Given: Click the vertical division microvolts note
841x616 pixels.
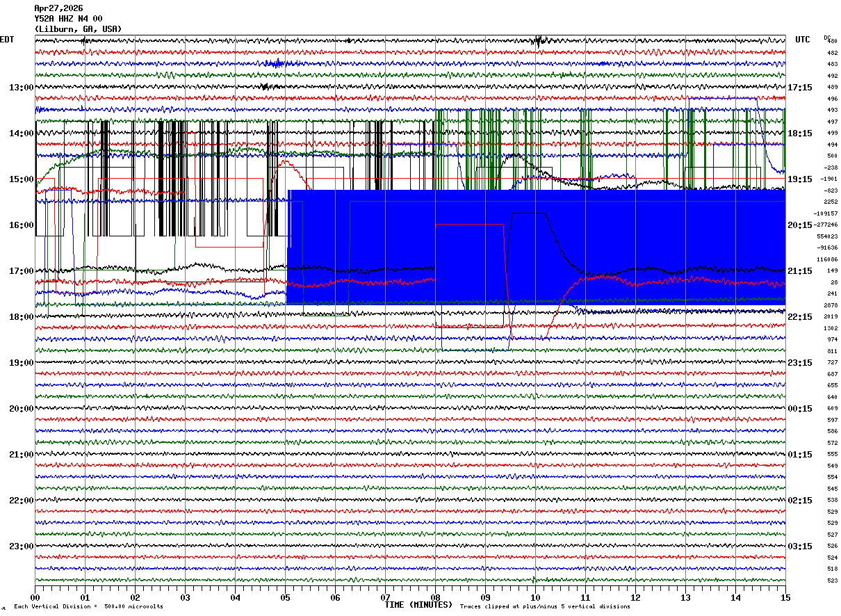Looking at the screenshot, I should point(88,607).
